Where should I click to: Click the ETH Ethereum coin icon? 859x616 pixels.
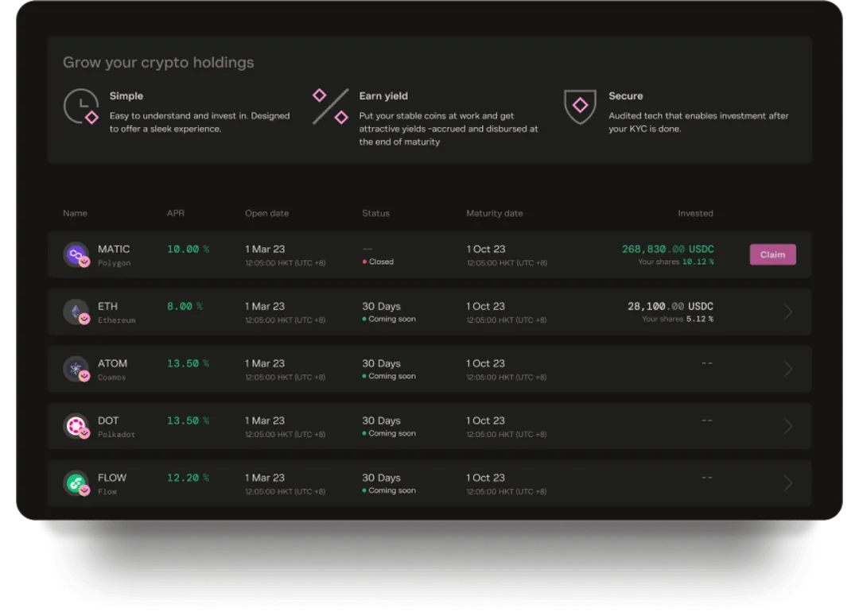[x=76, y=312]
